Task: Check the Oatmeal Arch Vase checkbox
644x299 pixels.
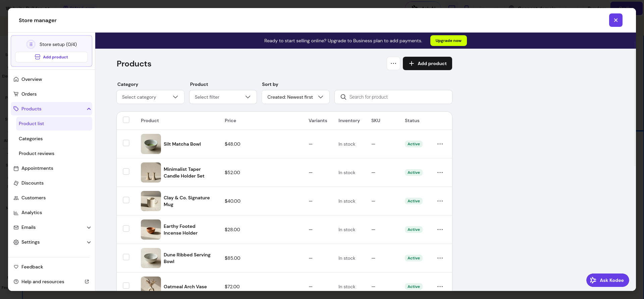Action: click(126, 286)
